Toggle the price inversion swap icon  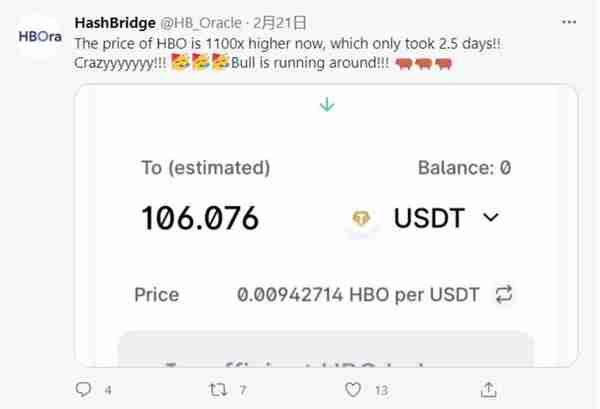click(504, 295)
